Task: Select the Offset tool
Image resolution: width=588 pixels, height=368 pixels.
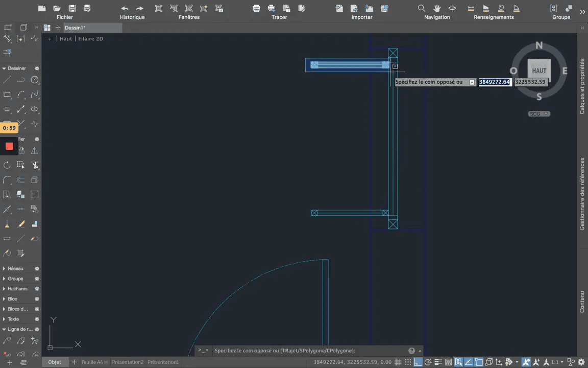Action: click(x=20, y=179)
